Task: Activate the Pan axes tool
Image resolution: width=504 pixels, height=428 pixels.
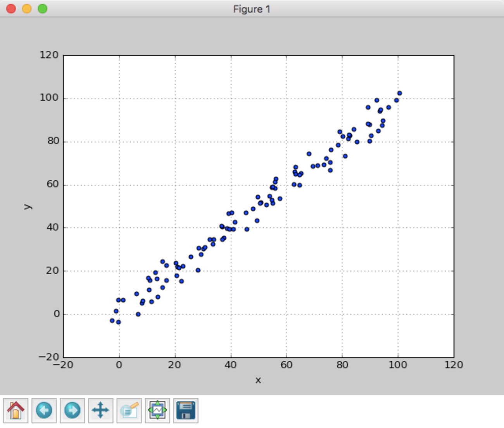Action: (x=101, y=410)
